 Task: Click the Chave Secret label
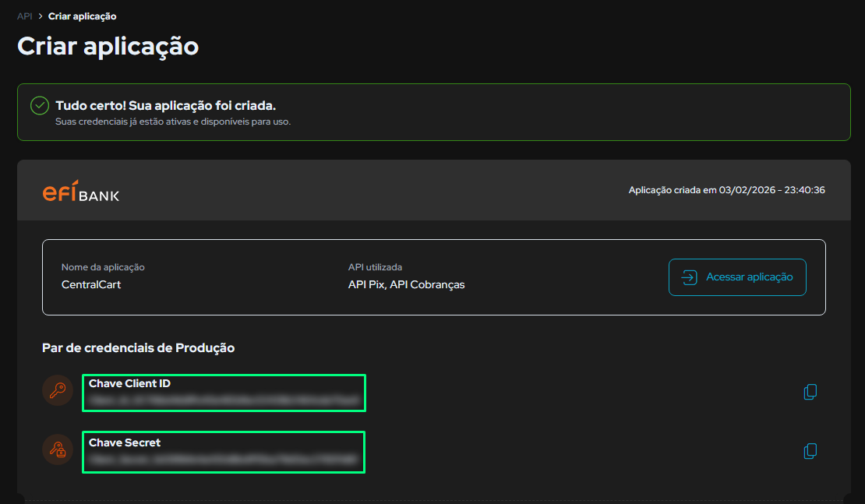125,442
